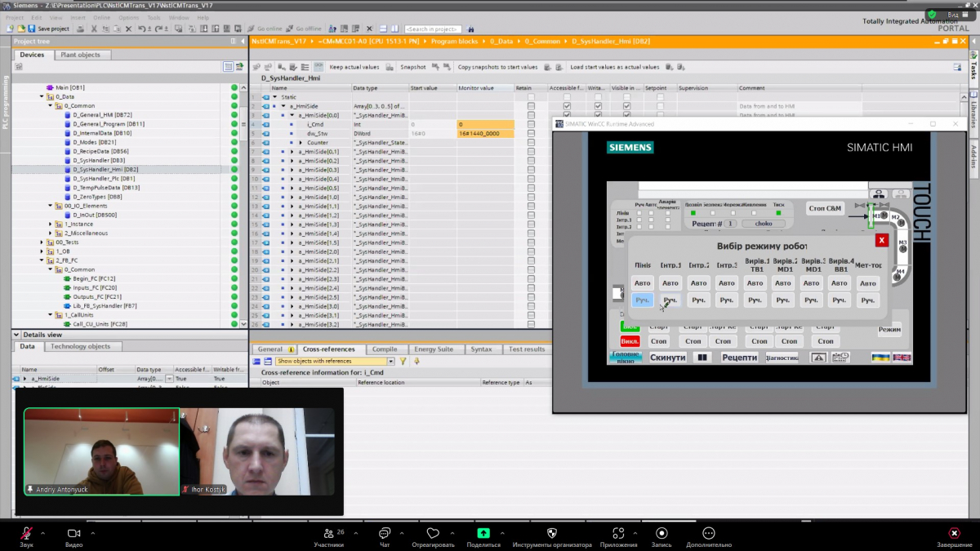Click the pause-style button next to Скинути

click(x=702, y=358)
